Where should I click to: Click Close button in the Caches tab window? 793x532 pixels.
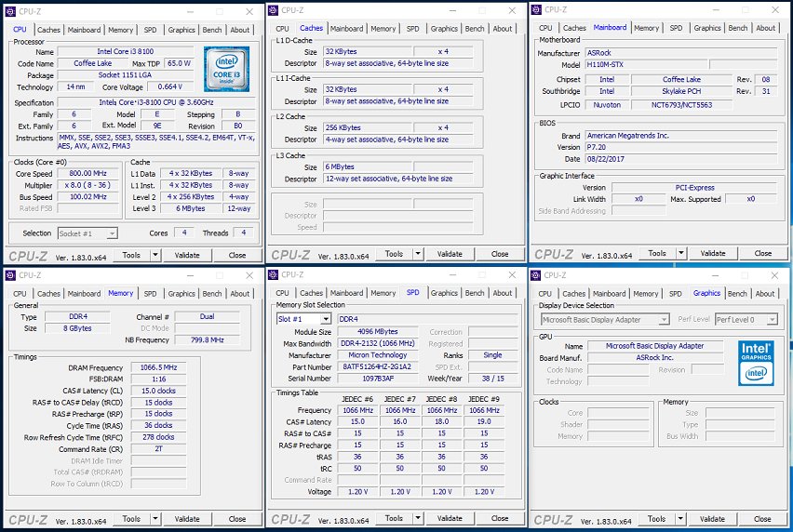click(x=500, y=254)
